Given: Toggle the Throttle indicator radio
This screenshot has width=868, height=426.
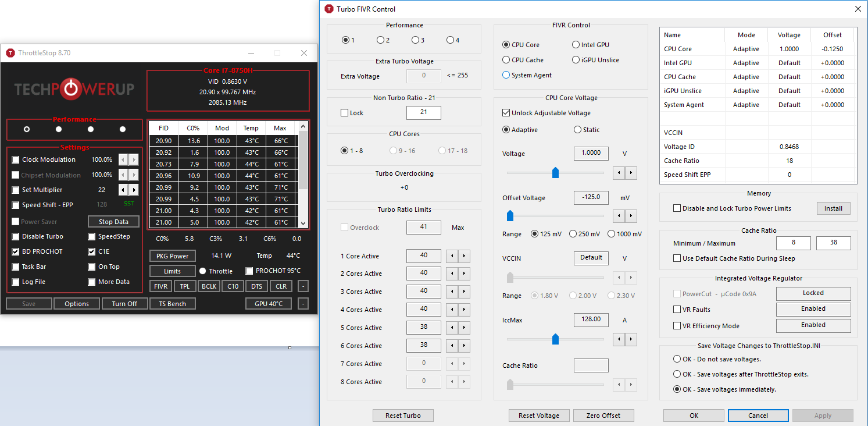Looking at the screenshot, I should (203, 271).
